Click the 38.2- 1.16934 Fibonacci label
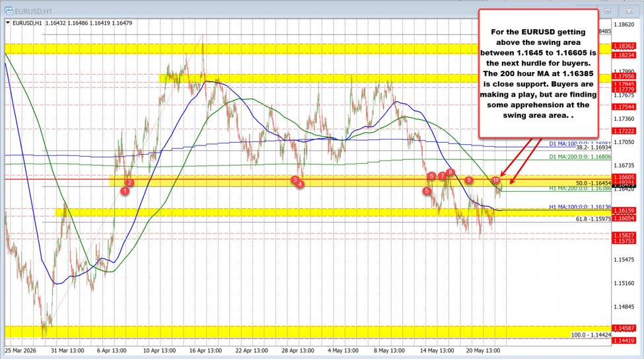Image resolution: width=644 pixels, height=359 pixels. (594, 147)
